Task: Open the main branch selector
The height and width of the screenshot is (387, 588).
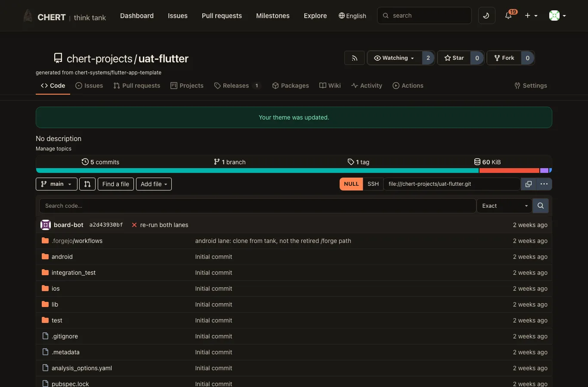Action: click(57, 184)
